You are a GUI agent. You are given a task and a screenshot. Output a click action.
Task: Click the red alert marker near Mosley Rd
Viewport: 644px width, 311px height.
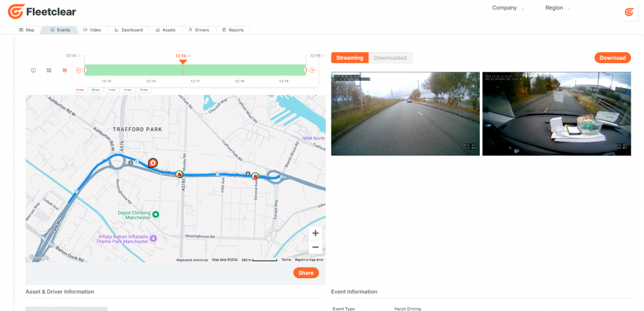[x=179, y=174]
